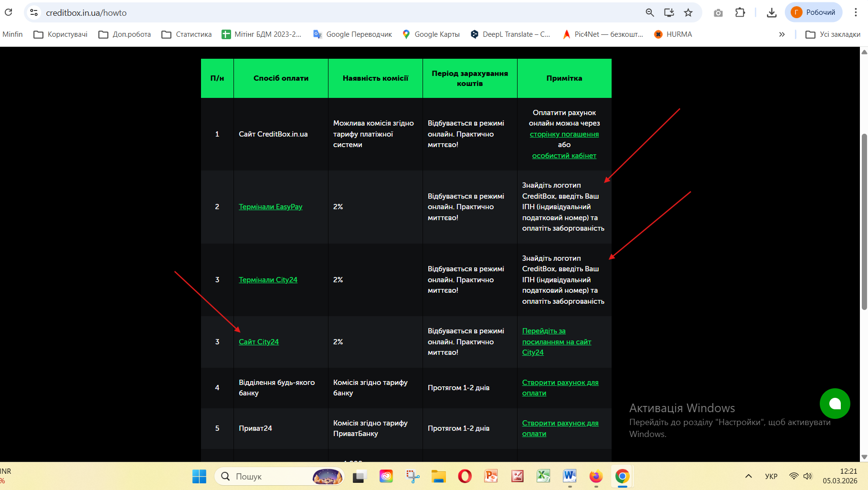Open the DeepL Translate bookmark
Viewport: 868px width, 490px height.
[510, 34]
